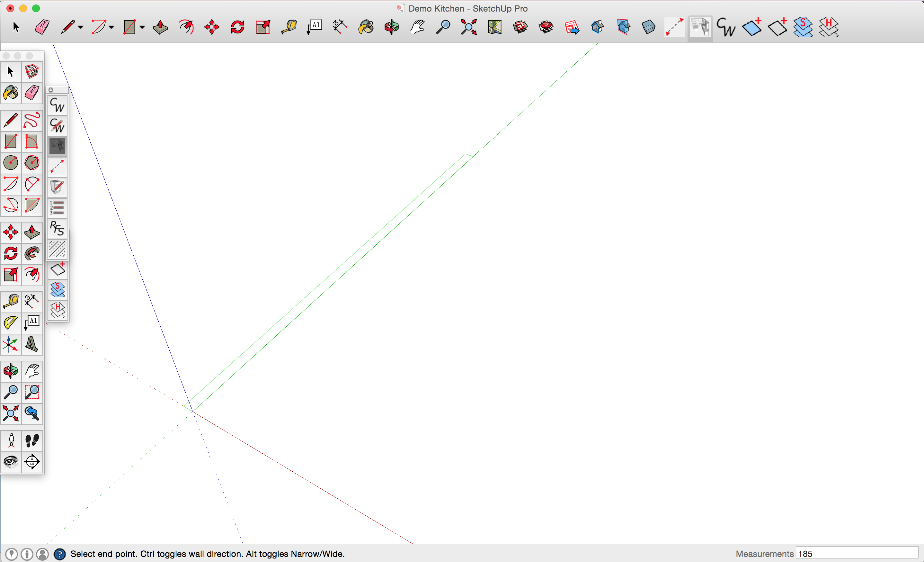Click the Push/Pull tool in top toolbar
The width and height of the screenshot is (924, 562).
161,27
